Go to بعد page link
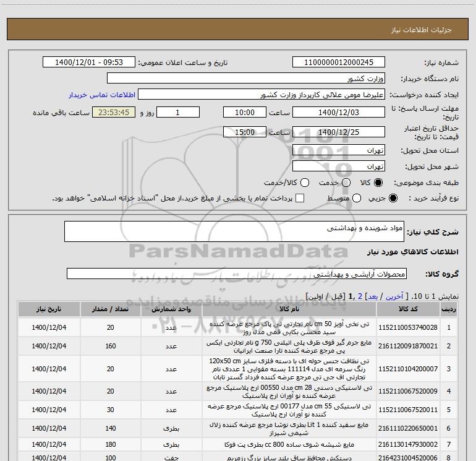This screenshot has width=476, height=461. point(373,296)
